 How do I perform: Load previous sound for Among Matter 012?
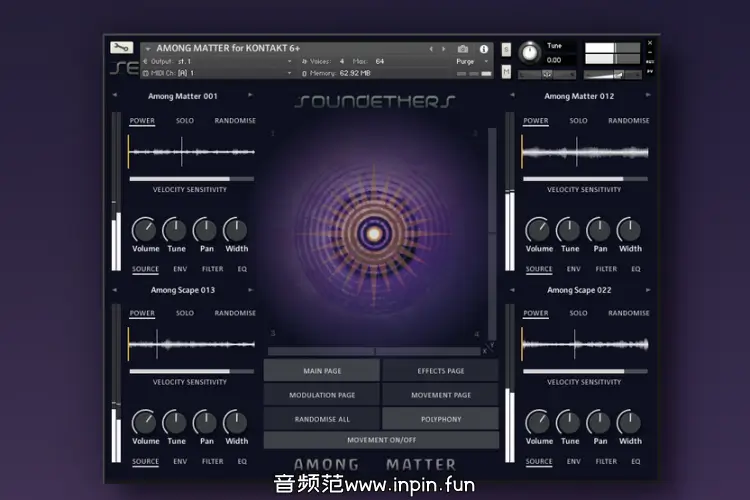[512, 95]
